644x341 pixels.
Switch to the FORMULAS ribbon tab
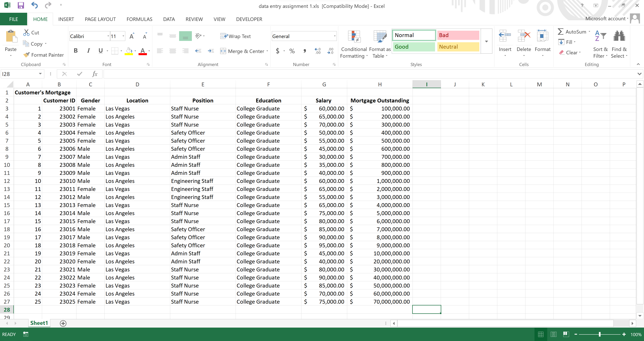point(139,19)
